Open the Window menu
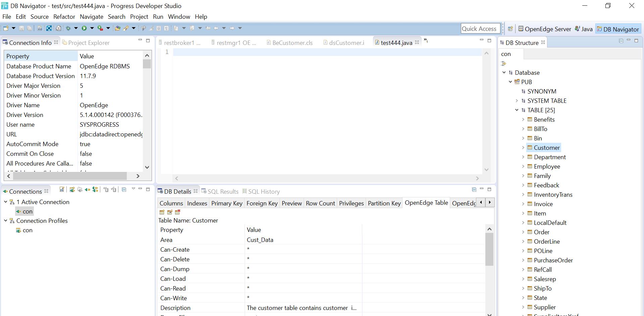The height and width of the screenshot is (316, 644). tap(179, 16)
